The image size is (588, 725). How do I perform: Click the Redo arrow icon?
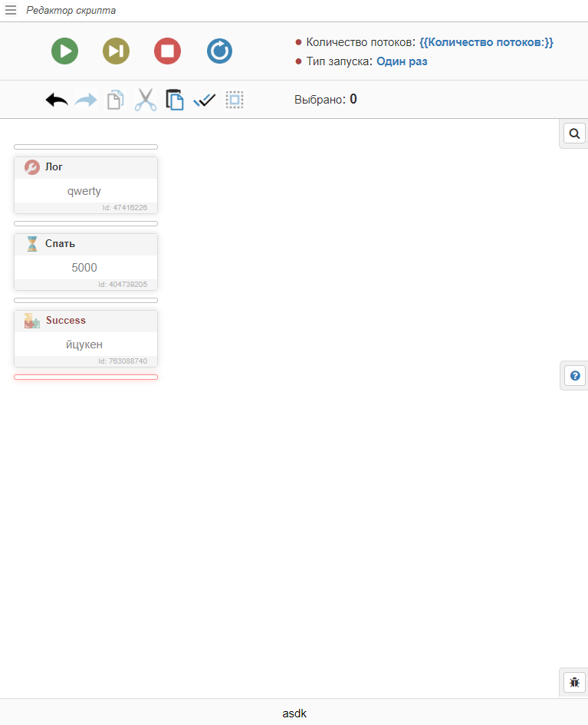[x=86, y=100]
